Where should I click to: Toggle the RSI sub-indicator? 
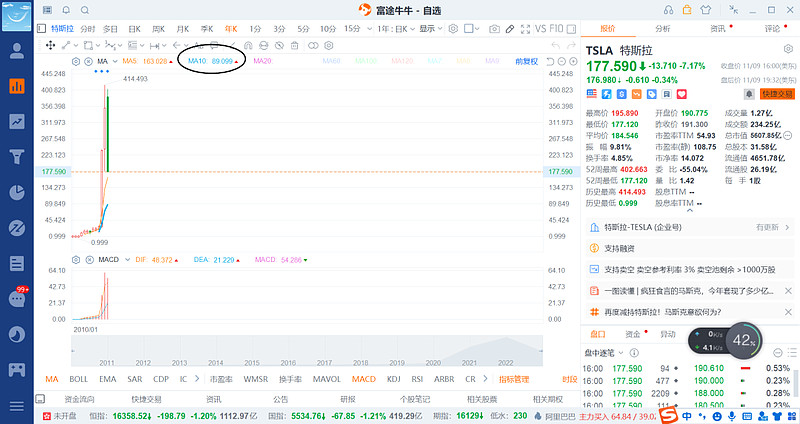[x=417, y=379]
